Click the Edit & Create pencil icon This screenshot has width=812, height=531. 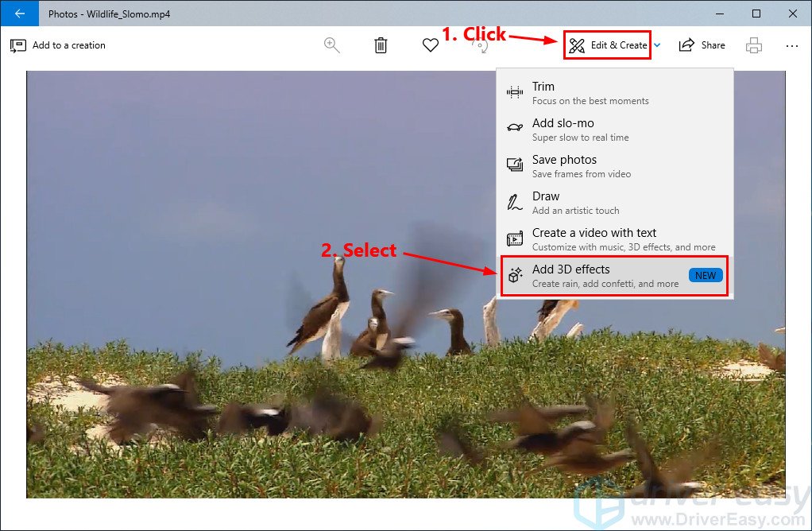pos(576,45)
